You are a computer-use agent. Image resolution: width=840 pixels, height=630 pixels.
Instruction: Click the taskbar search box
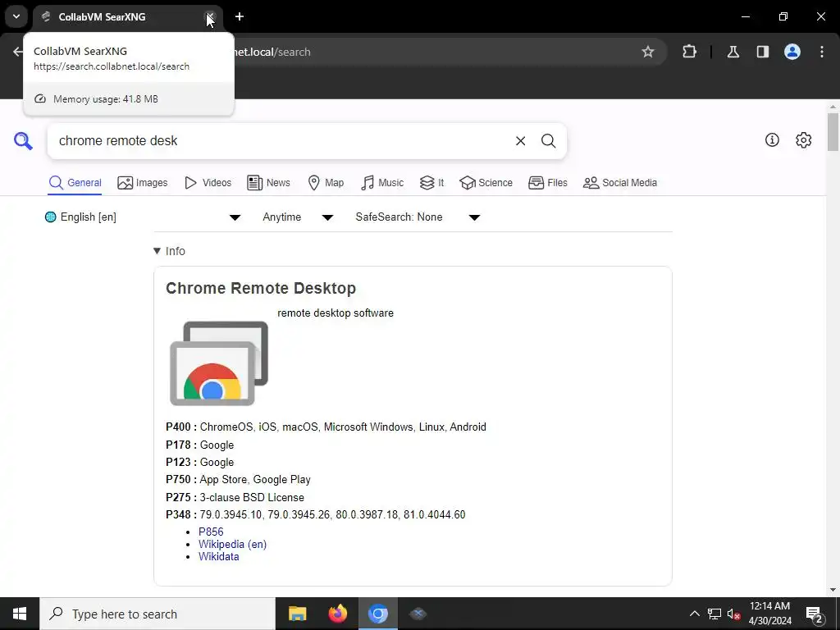click(157, 614)
